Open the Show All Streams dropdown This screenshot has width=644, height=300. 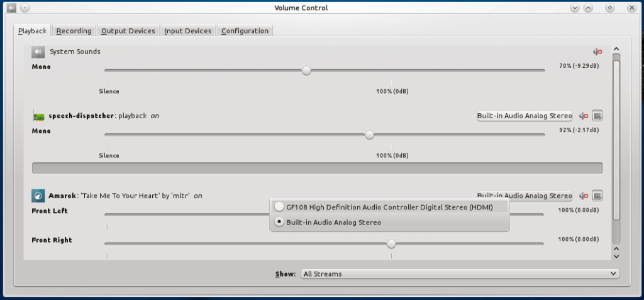click(460, 274)
